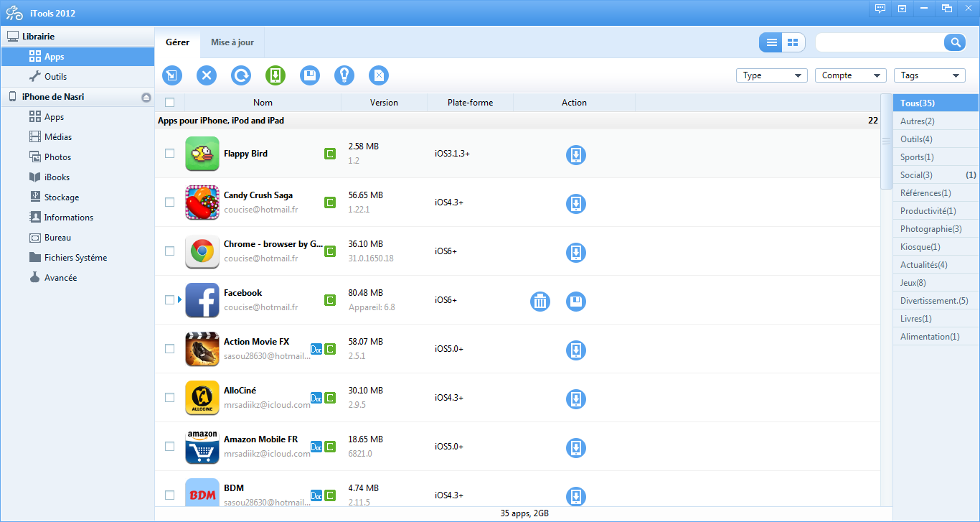Click the green C badge on Facebook
The height and width of the screenshot is (522, 980).
(330, 300)
